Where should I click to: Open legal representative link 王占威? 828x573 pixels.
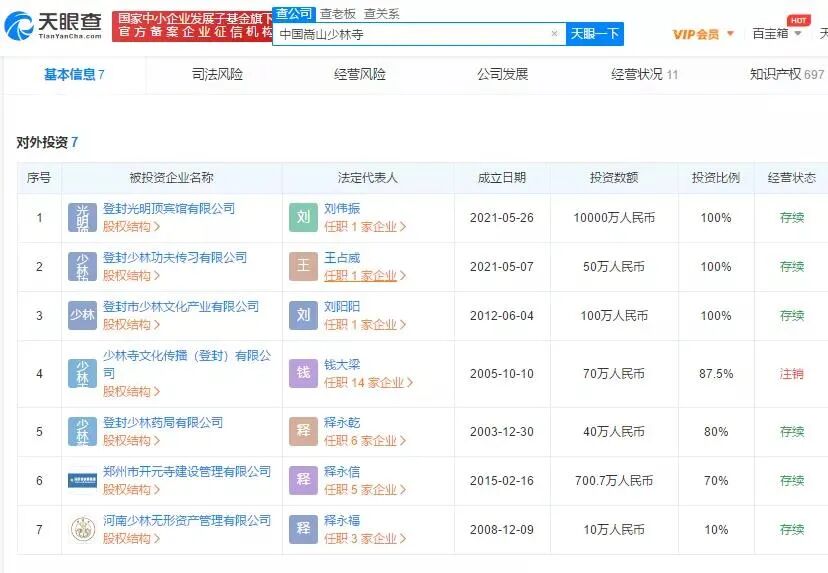[x=342, y=258]
